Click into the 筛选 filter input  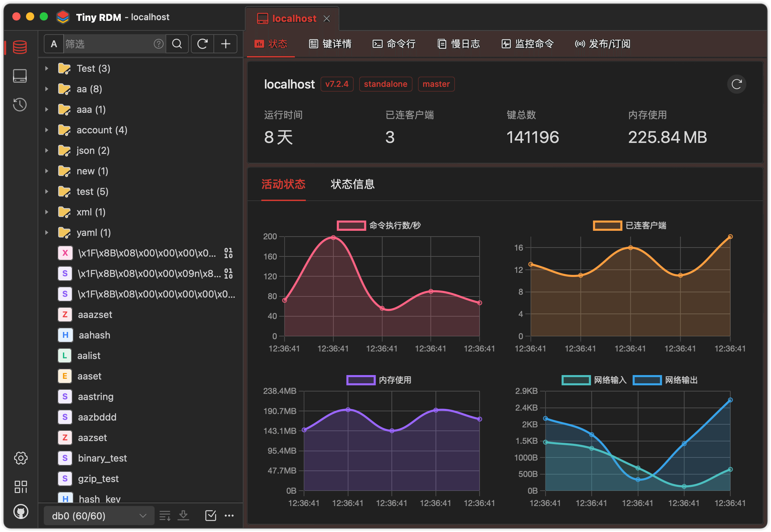point(108,44)
